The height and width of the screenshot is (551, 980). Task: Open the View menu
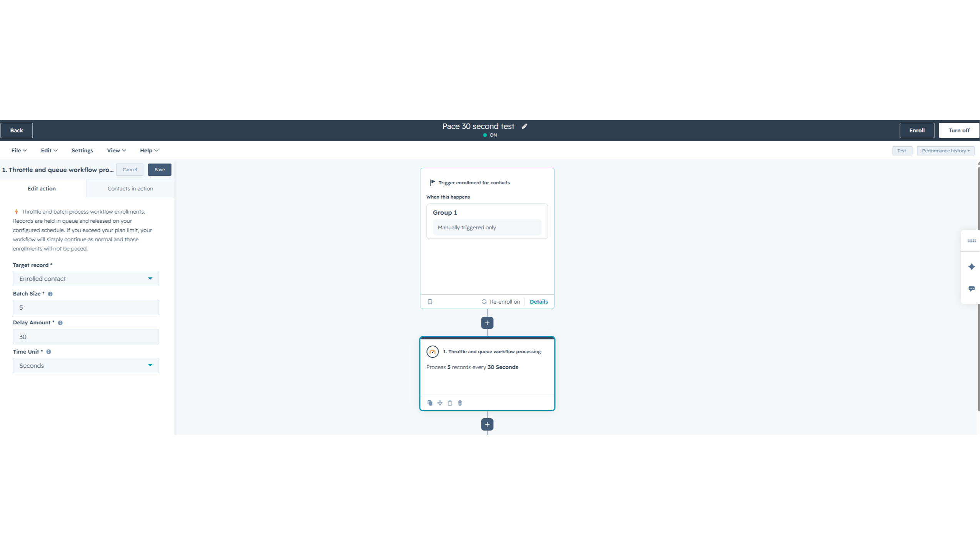click(117, 150)
